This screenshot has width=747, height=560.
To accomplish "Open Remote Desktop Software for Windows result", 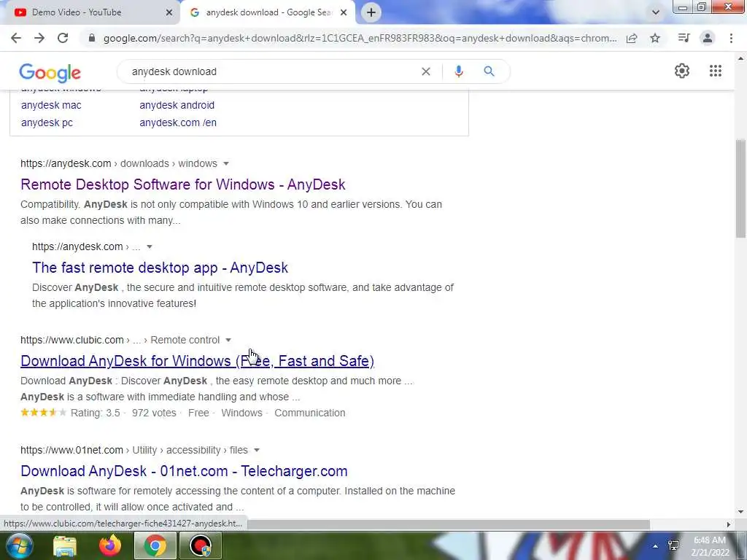I will pyautogui.click(x=183, y=184).
